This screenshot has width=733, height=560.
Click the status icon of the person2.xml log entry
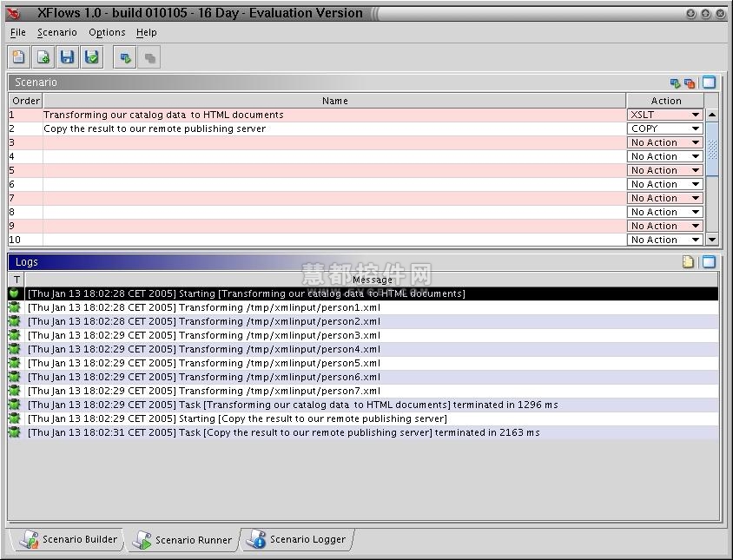[14, 321]
